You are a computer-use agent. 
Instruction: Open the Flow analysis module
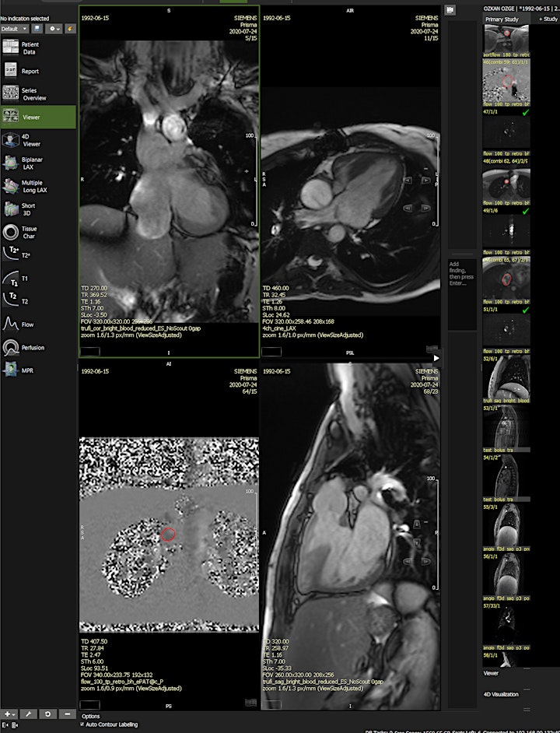(x=37, y=324)
